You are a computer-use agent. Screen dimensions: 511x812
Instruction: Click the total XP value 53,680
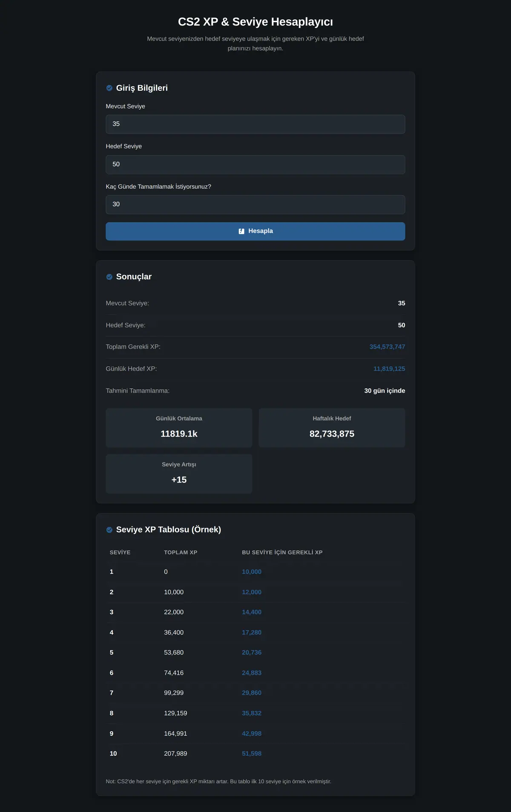(174, 653)
